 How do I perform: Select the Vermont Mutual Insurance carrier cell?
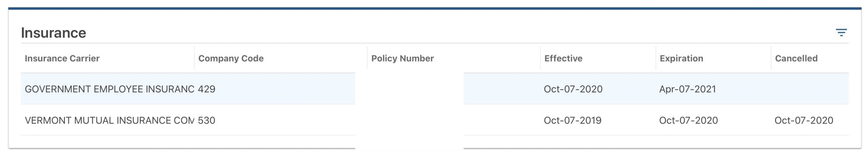(x=109, y=120)
